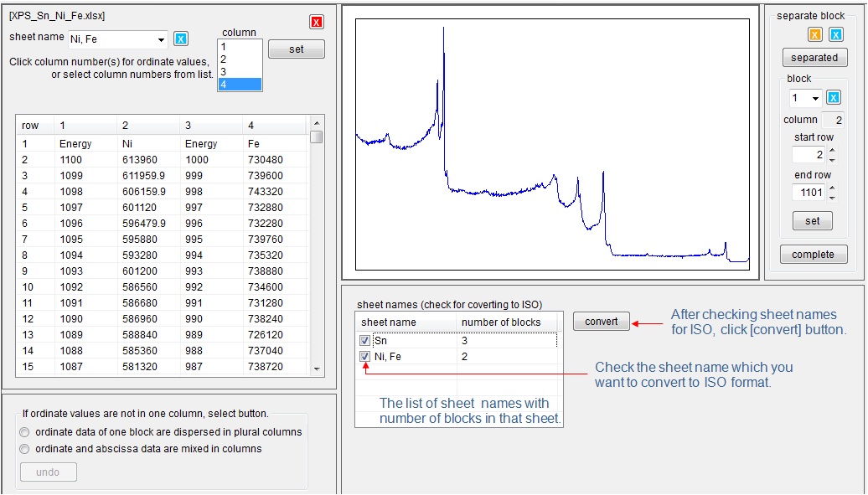
Task: Click the separated button
Action: coord(814,58)
